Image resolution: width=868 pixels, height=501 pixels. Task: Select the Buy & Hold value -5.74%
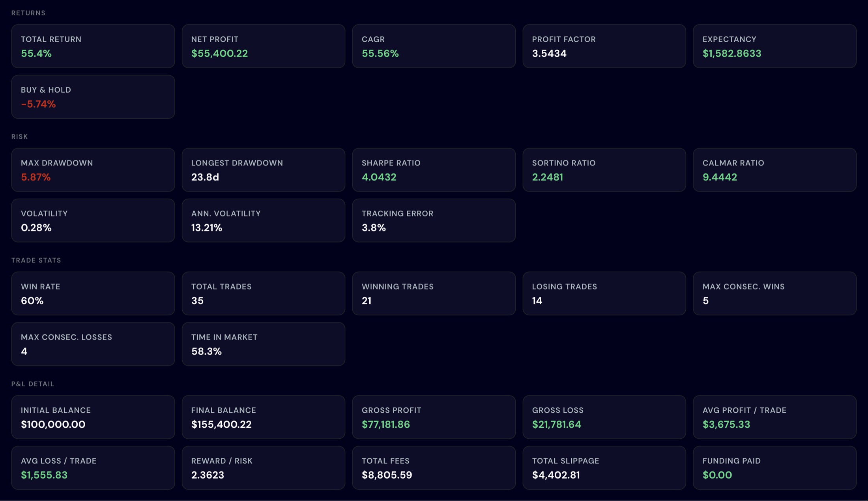(38, 104)
